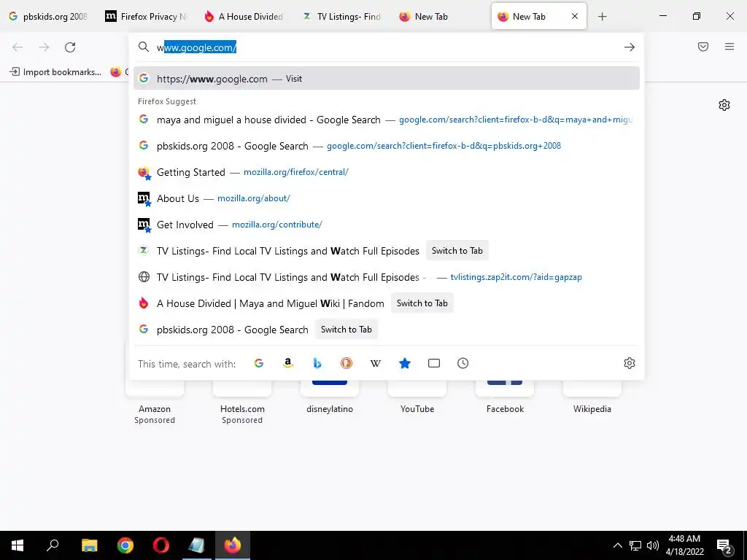
Task: Open the Firefox application menu
Action: tap(729, 47)
